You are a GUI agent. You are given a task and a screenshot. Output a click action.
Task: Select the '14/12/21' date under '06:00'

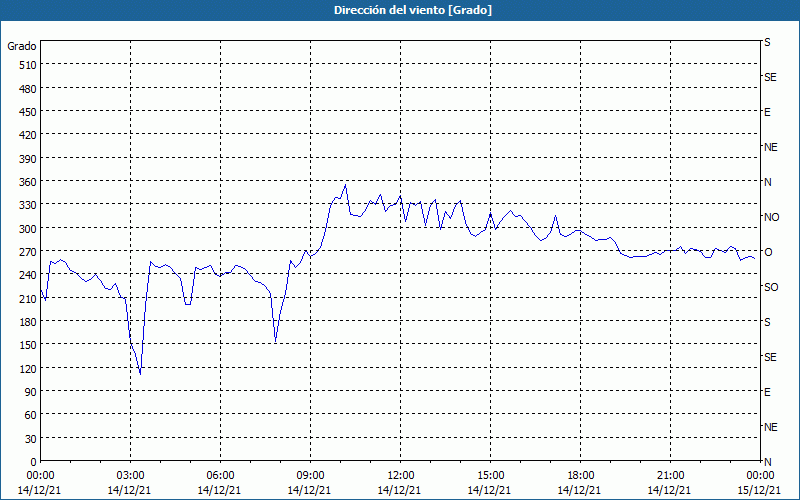[219, 490]
